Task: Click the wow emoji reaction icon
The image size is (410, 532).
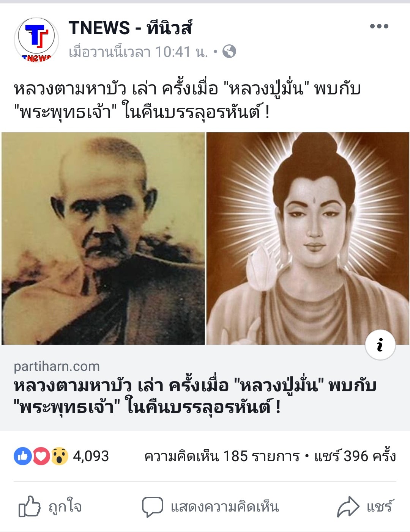Action: 60,456
